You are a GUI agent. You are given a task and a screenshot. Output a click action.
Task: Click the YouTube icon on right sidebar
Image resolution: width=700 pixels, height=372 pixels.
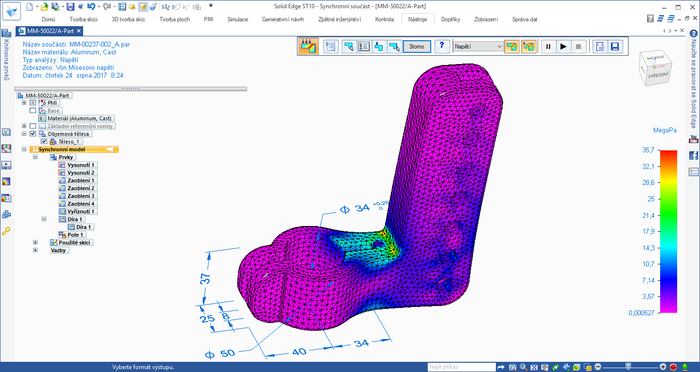(693, 139)
